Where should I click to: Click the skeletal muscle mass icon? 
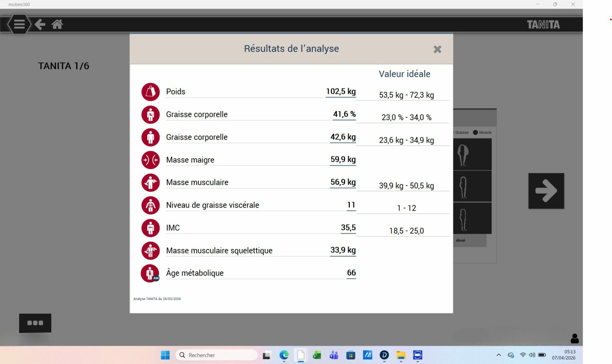[150, 251]
